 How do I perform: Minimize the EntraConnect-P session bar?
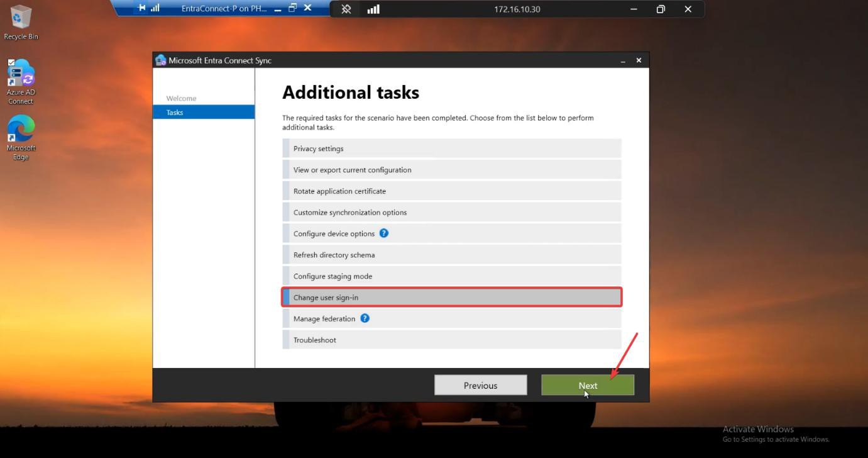278,9
